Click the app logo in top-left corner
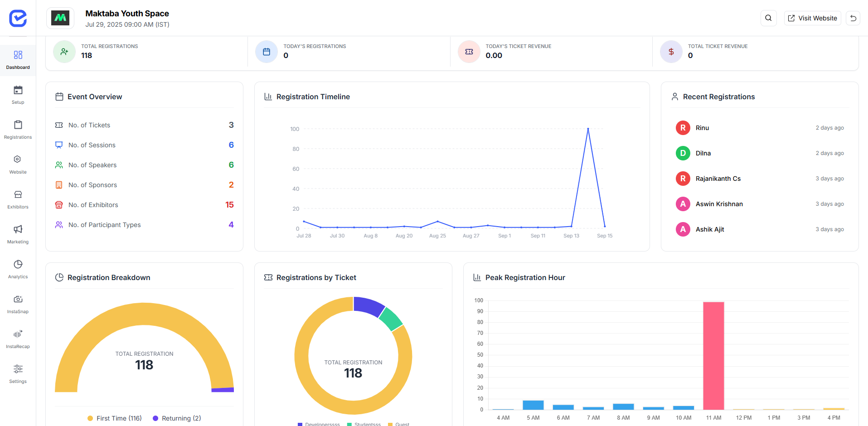 point(18,18)
